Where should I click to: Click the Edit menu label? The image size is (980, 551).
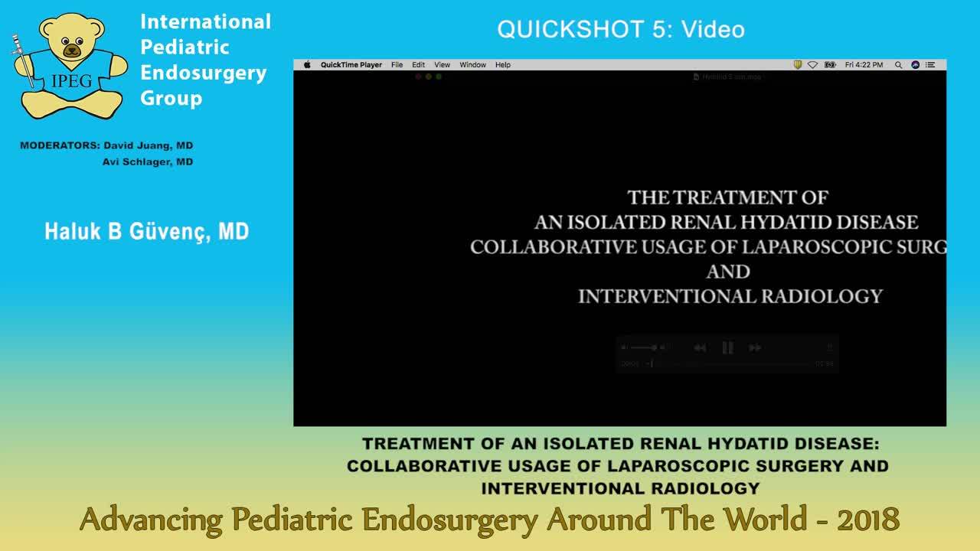[418, 64]
